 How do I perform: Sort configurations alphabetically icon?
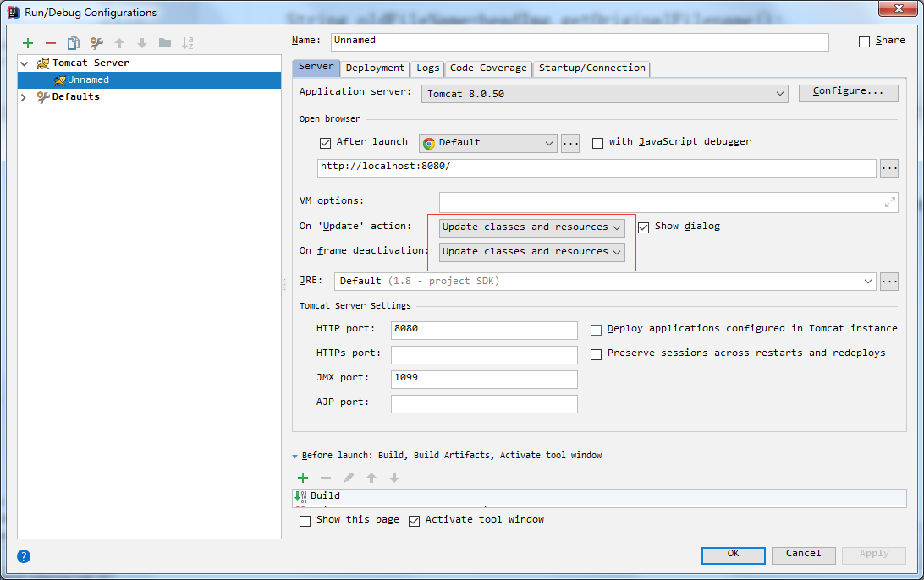point(188,43)
